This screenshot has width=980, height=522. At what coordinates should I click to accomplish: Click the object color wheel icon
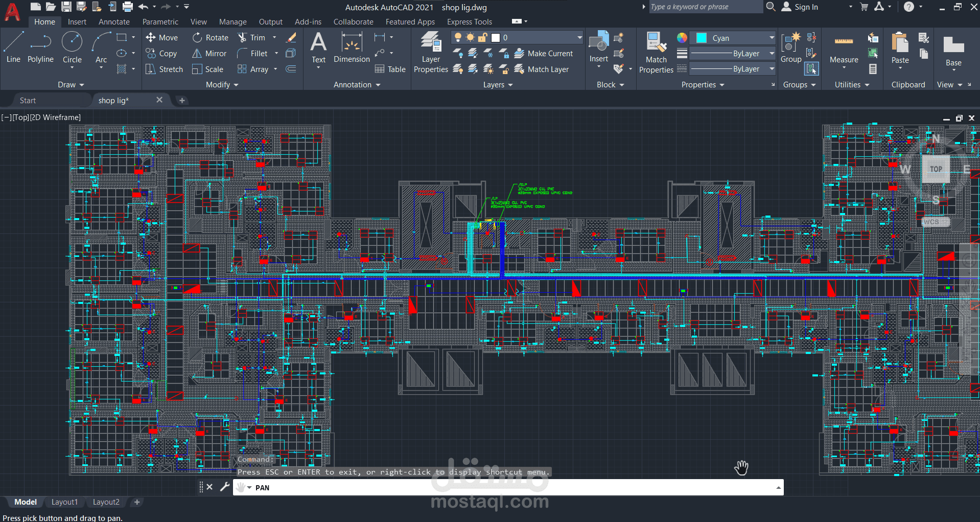click(682, 38)
